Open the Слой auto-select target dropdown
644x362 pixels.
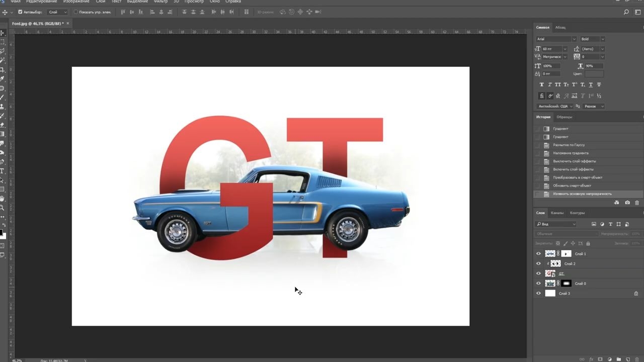pos(58,12)
